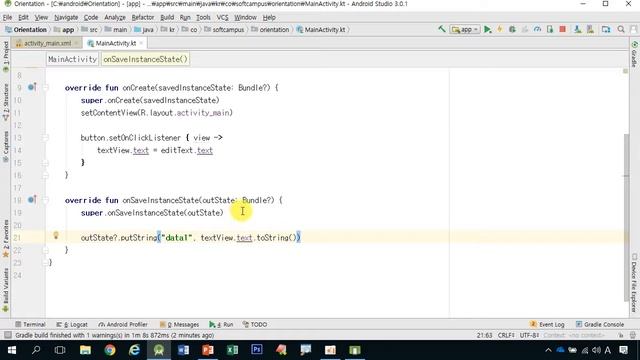Run the app with the green play icon
Viewport: 640px width, 360px height.
487,29
